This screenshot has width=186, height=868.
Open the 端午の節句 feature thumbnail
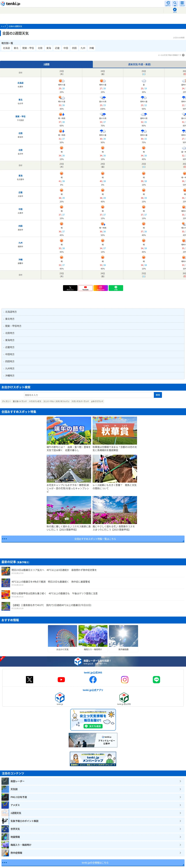pyautogui.click(x=69, y=431)
